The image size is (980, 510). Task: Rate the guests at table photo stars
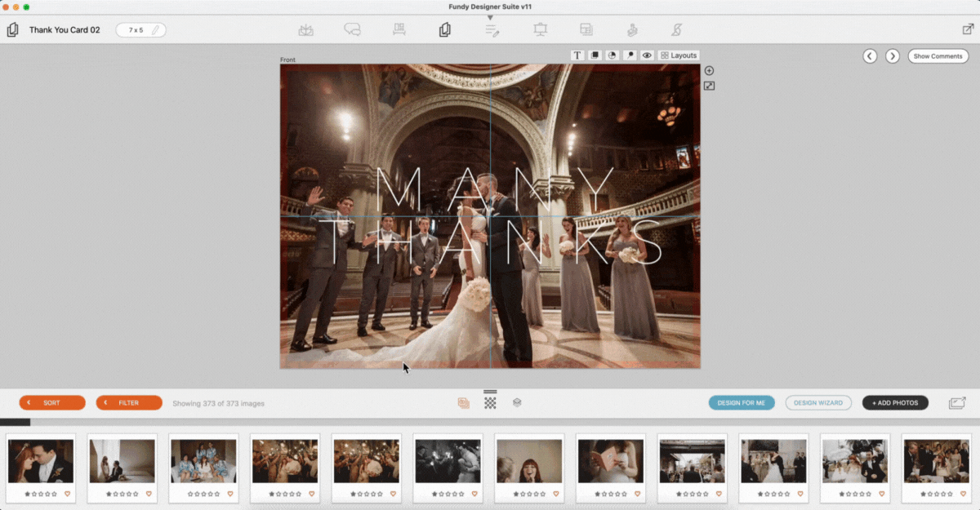(x=936, y=494)
